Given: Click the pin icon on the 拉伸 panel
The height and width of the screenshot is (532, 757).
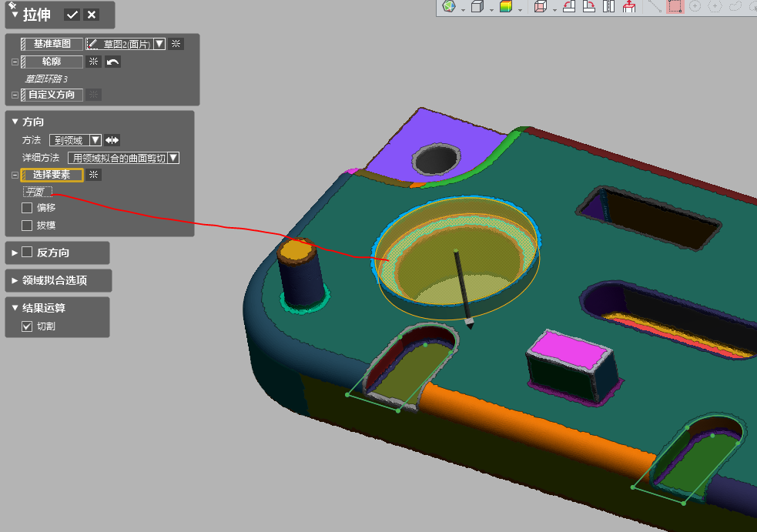Looking at the screenshot, I should (12, 5).
